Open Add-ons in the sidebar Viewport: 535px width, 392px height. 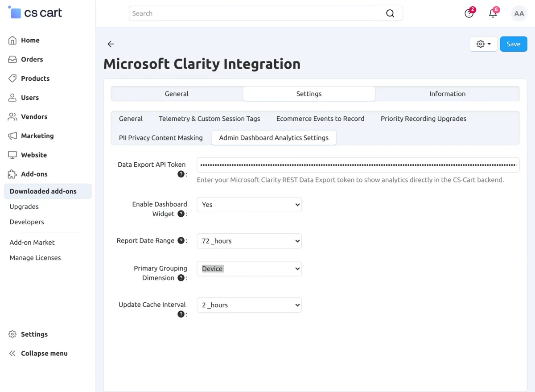[34, 174]
